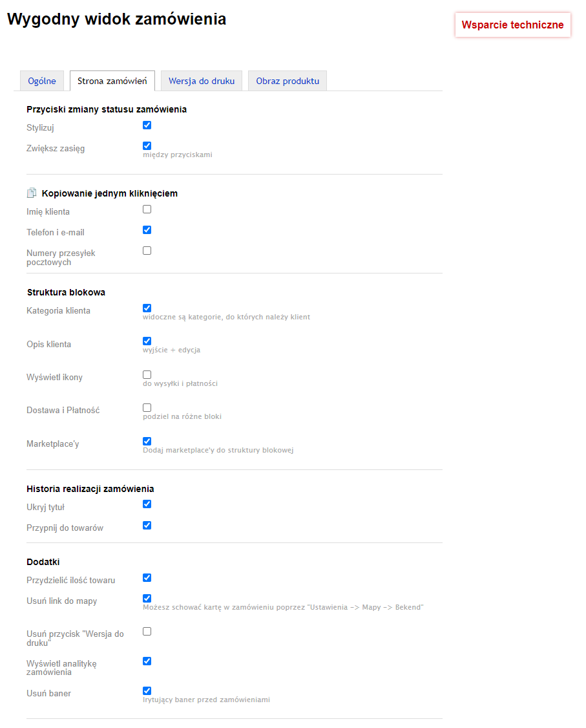The height and width of the screenshot is (728, 586).
Task: Check the Dostawa i Płatność option
Action: click(147, 408)
